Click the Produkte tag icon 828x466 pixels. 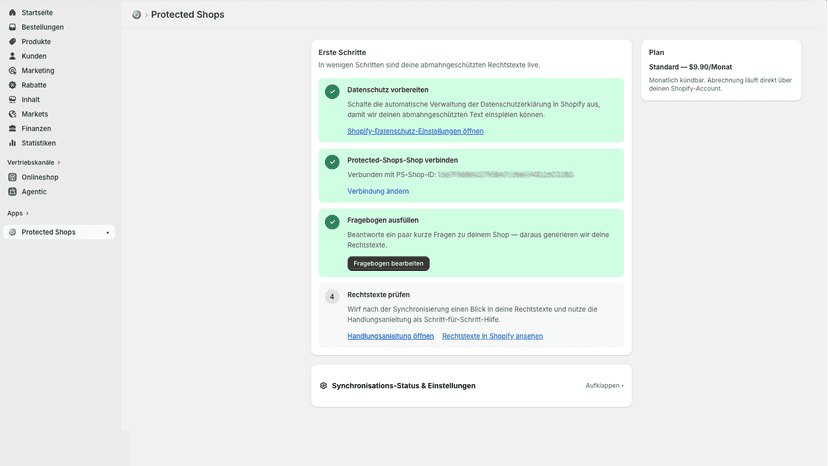[12, 41]
